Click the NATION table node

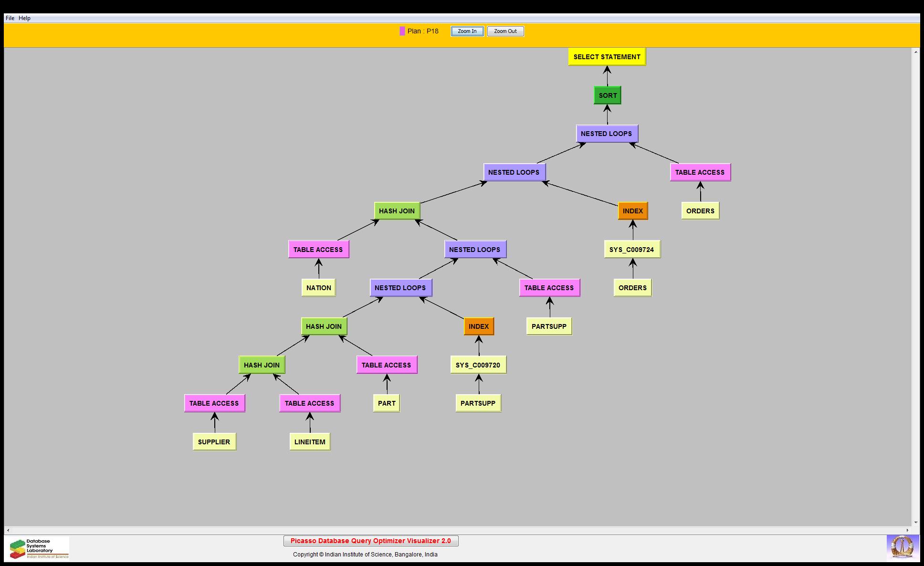318,288
